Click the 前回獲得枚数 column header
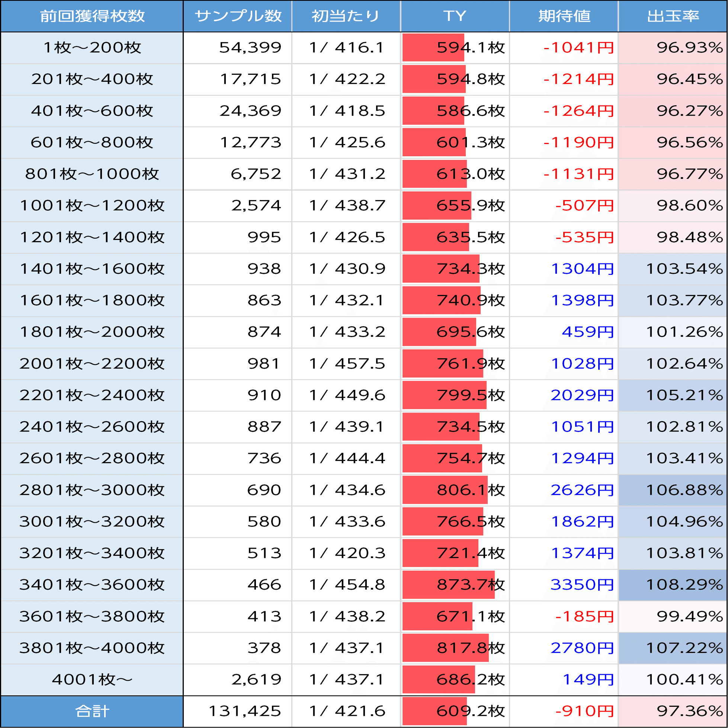Screen dimensions: 728x728 (92, 16)
